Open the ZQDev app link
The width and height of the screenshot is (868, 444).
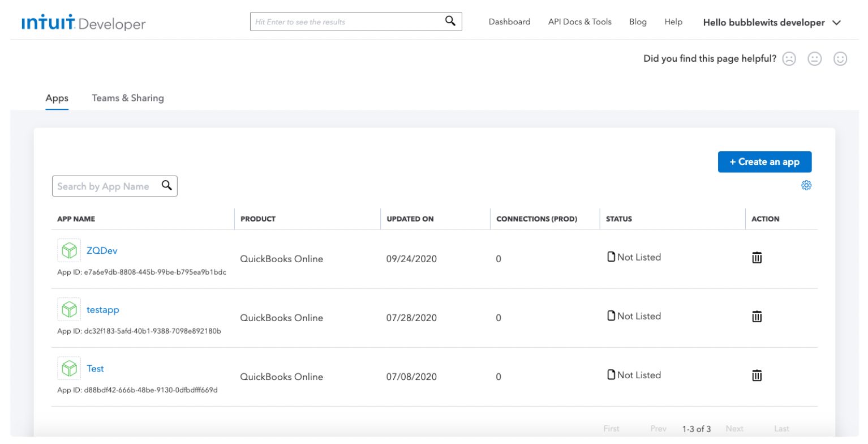(102, 250)
